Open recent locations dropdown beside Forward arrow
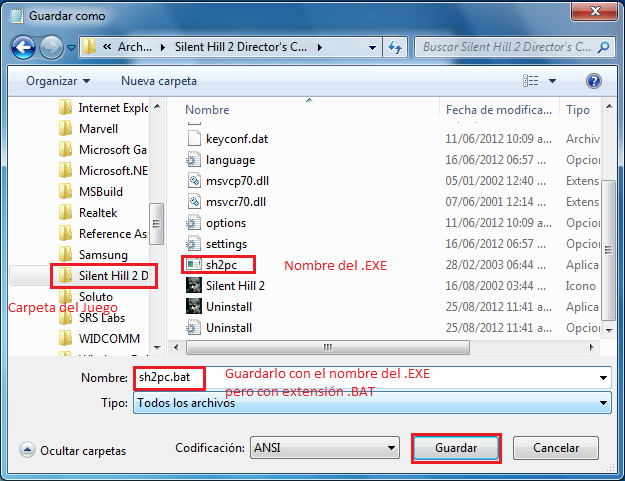Screen dimensions: 625x481 tap(71, 48)
